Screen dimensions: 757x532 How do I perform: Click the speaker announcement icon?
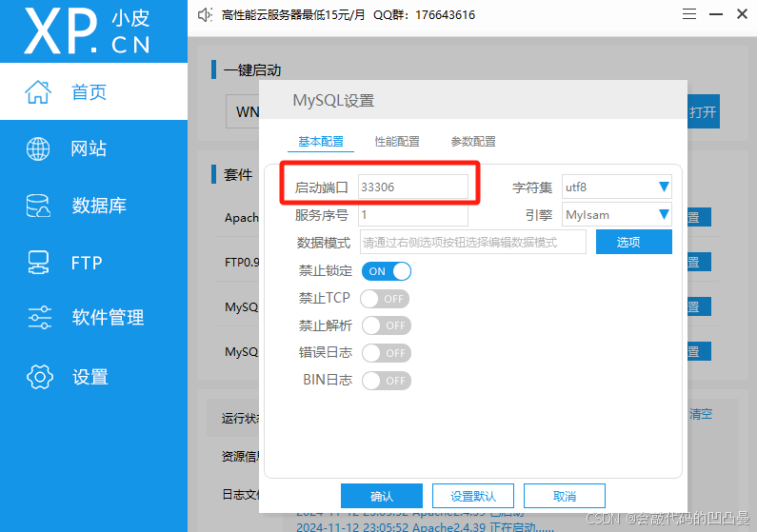coord(205,15)
